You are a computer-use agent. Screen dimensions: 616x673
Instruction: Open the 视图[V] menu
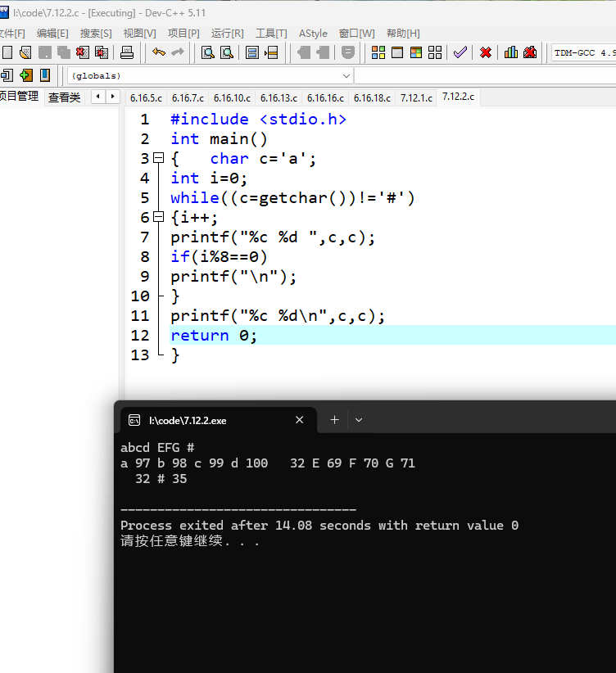[x=139, y=34]
